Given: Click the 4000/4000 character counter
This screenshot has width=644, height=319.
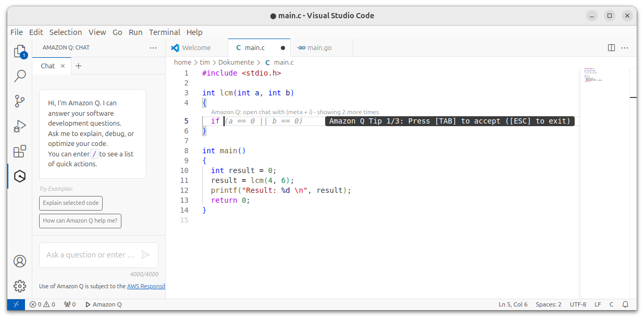Looking at the screenshot, I should (144, 274).
